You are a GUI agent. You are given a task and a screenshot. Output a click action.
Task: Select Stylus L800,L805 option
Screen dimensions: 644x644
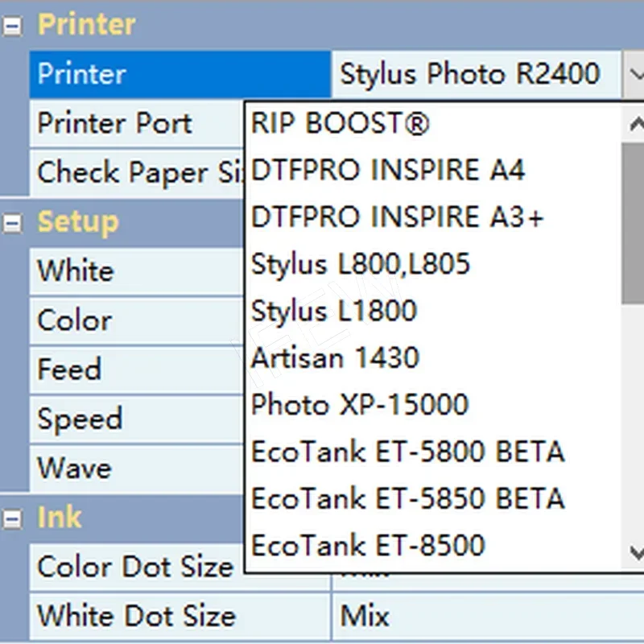(361, 264)
